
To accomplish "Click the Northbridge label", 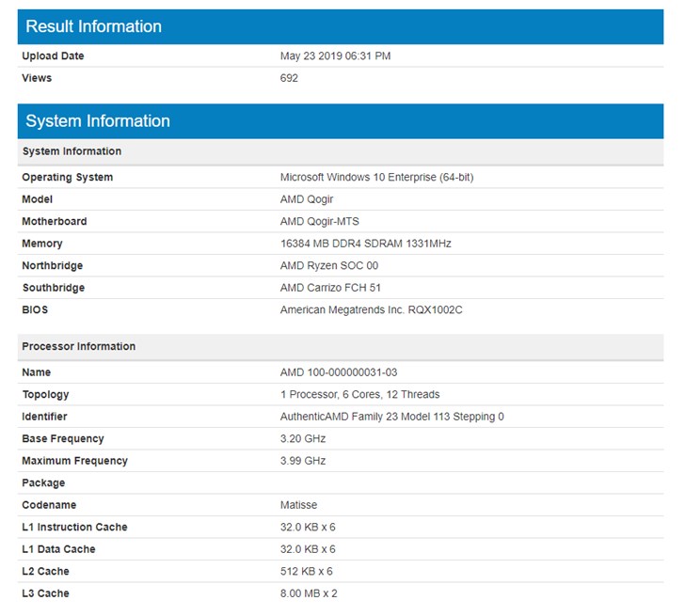I will click(53, 265).
